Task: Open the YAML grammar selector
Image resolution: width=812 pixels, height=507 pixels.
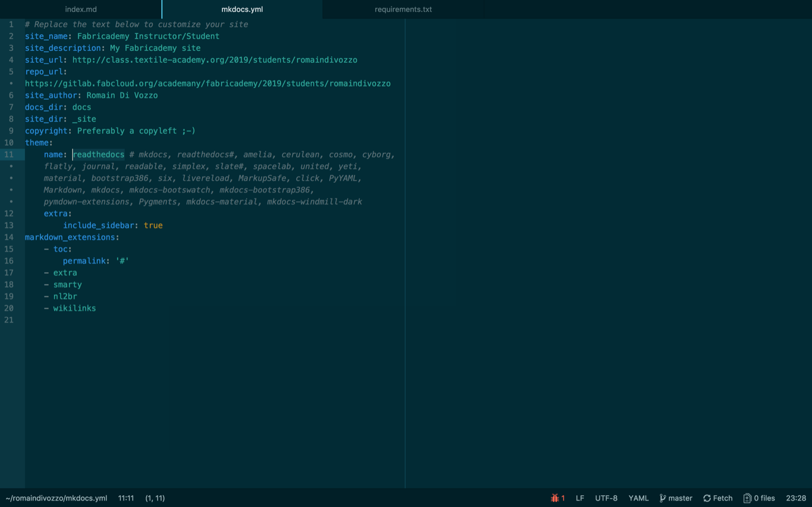Action: [x=638, y=498]
